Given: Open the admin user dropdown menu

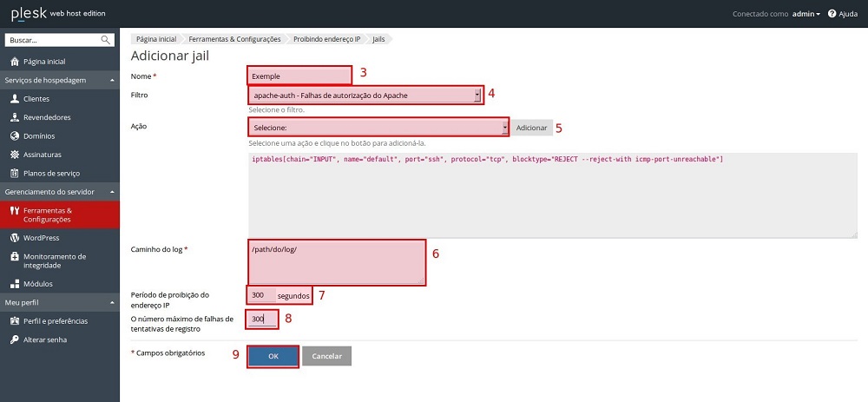Looking at the screenshot, I should [806, 14].
